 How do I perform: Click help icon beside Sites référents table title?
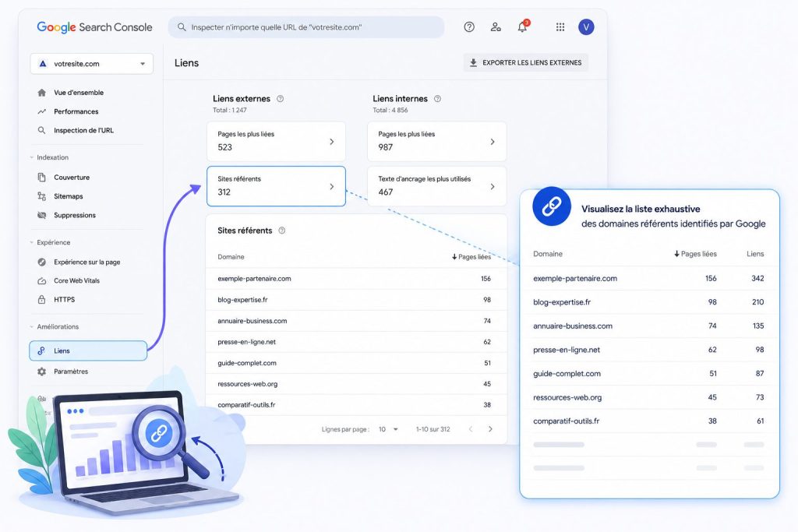[282, 231]
